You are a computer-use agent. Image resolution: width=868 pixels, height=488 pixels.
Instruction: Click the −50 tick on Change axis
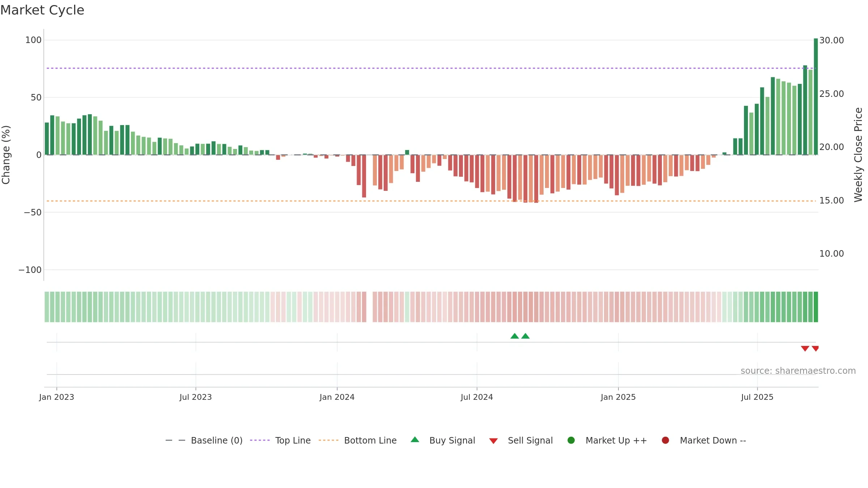coord(33,213)
